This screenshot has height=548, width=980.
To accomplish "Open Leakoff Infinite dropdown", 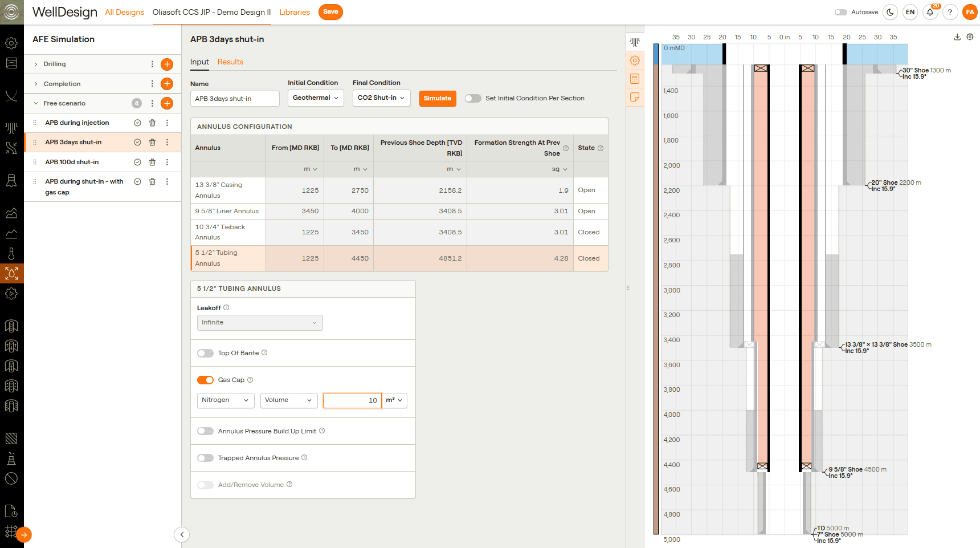I will click(260, 323).
